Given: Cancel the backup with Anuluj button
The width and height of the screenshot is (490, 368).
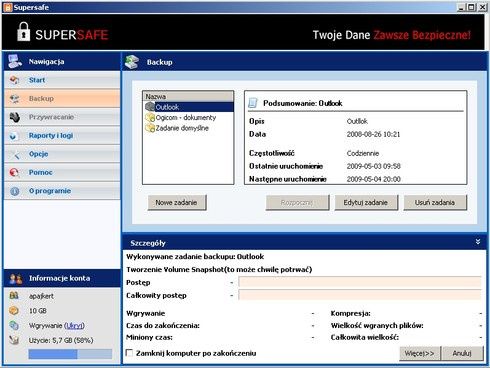Looking at the screenshot, I should 462,353.
